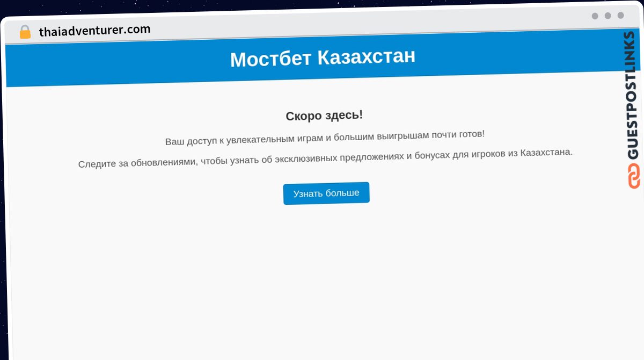This screenshot has width=644, height=360.
Task: Click the padlock icon beside the URL
Action: click(25, 32)
